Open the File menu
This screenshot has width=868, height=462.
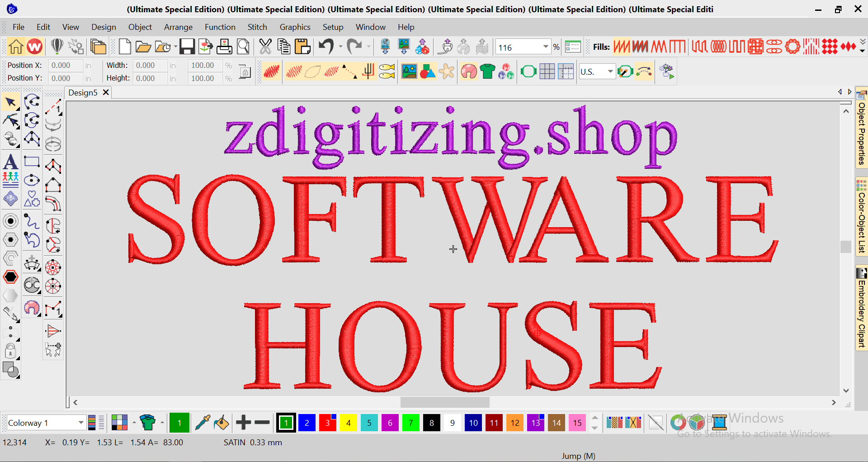coord(19,27)
